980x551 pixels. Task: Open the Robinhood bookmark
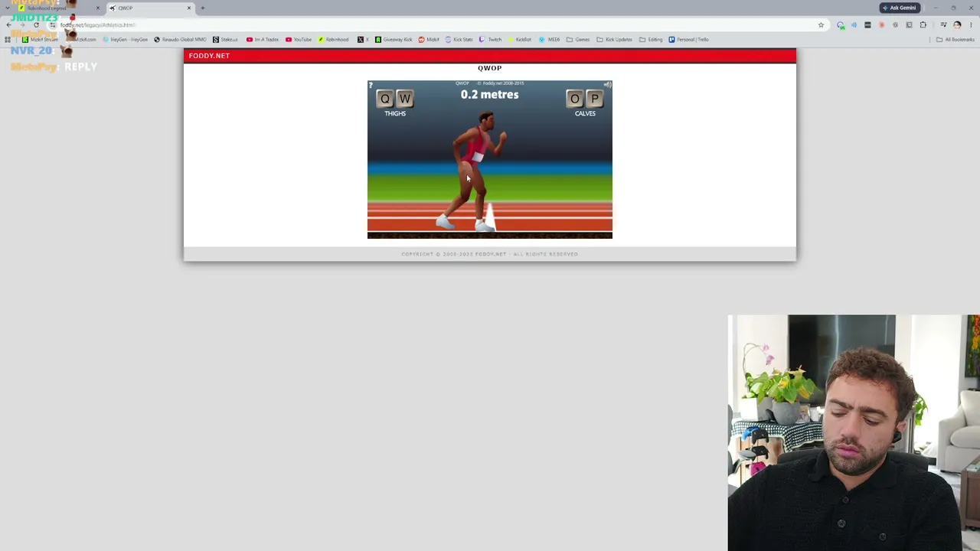tap(333, 40)
